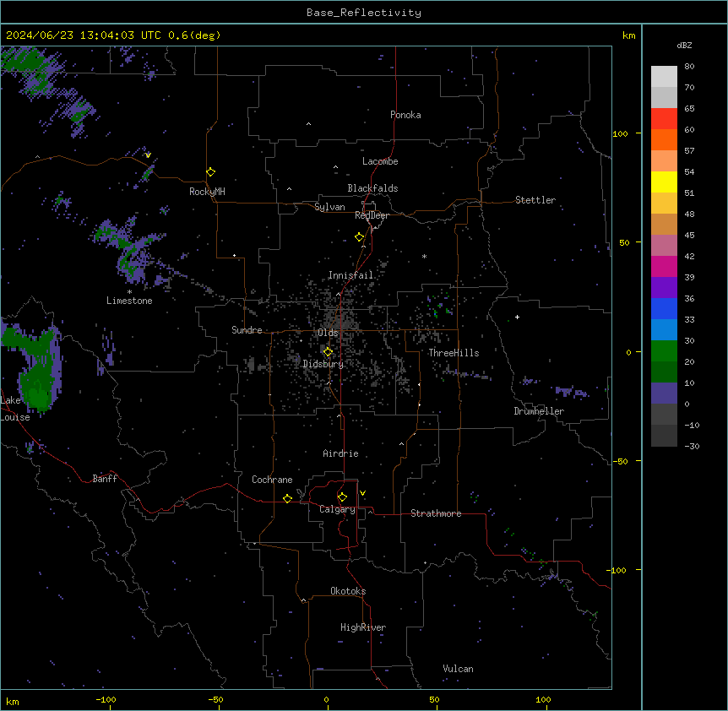Click the Calgary city label
The height and width of the screenshot is (711, 728).
[x=337, y=509]
